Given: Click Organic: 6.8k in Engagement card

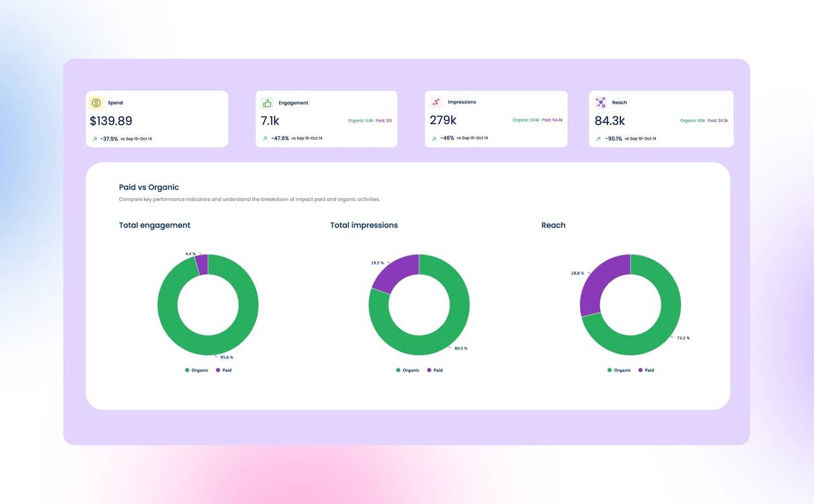Looking at the screenshot, I should coord(360,121).
